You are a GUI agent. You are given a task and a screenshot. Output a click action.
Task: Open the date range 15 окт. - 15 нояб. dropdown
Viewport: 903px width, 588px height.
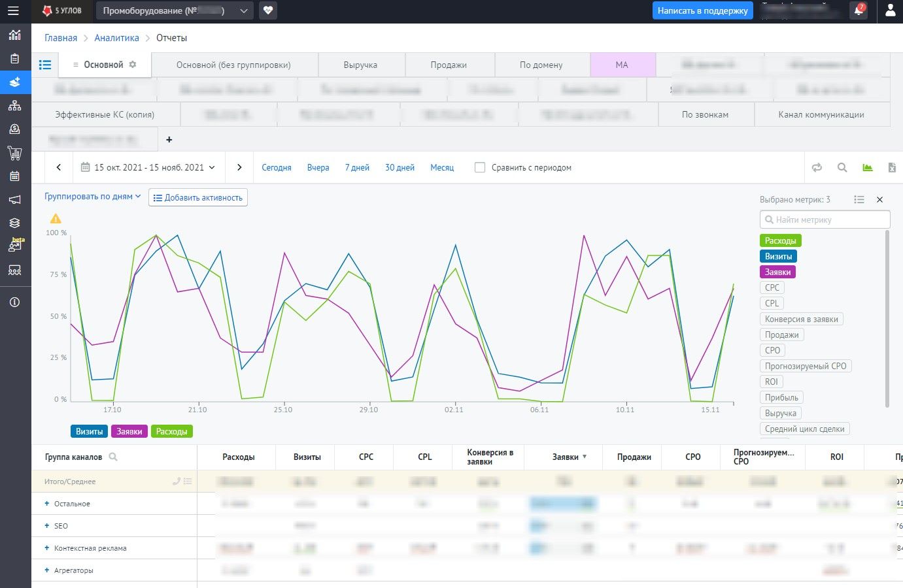coord(148,168)
